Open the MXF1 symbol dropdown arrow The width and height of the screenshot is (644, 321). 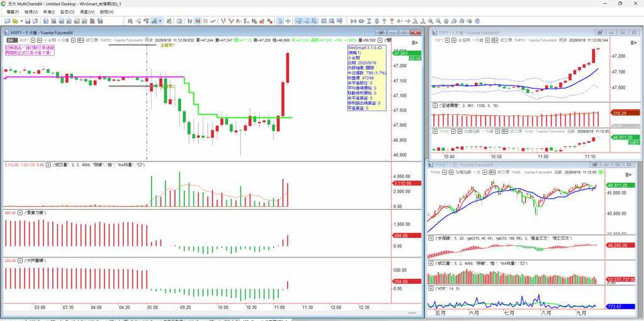(x=33, y=40)
